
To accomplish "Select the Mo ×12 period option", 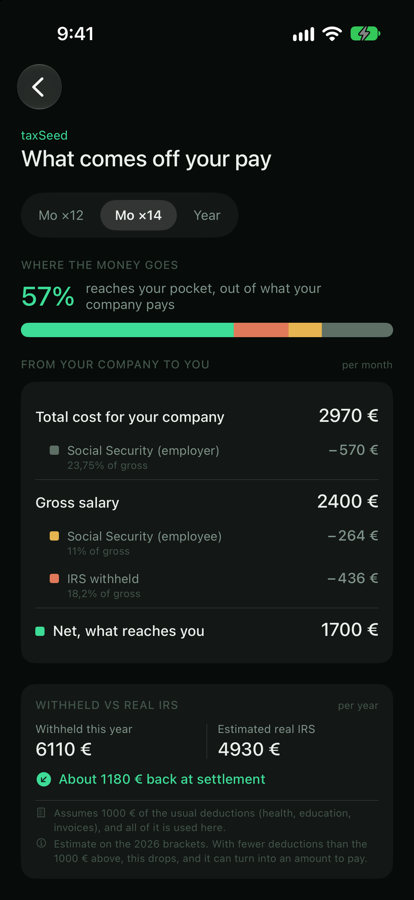I will click(x=61, y=215).
